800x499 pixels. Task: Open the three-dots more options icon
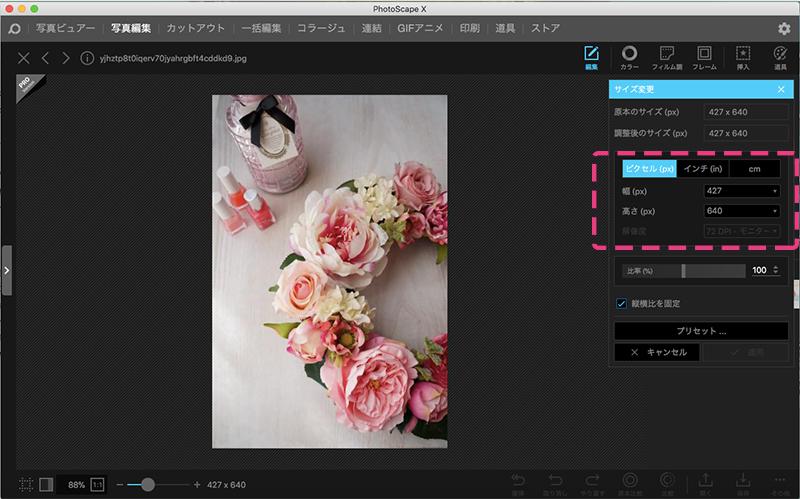tap(780, 484)
